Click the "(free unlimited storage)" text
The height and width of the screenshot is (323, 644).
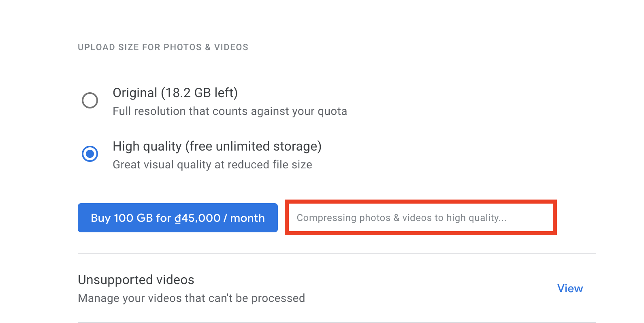pos(253,147)
